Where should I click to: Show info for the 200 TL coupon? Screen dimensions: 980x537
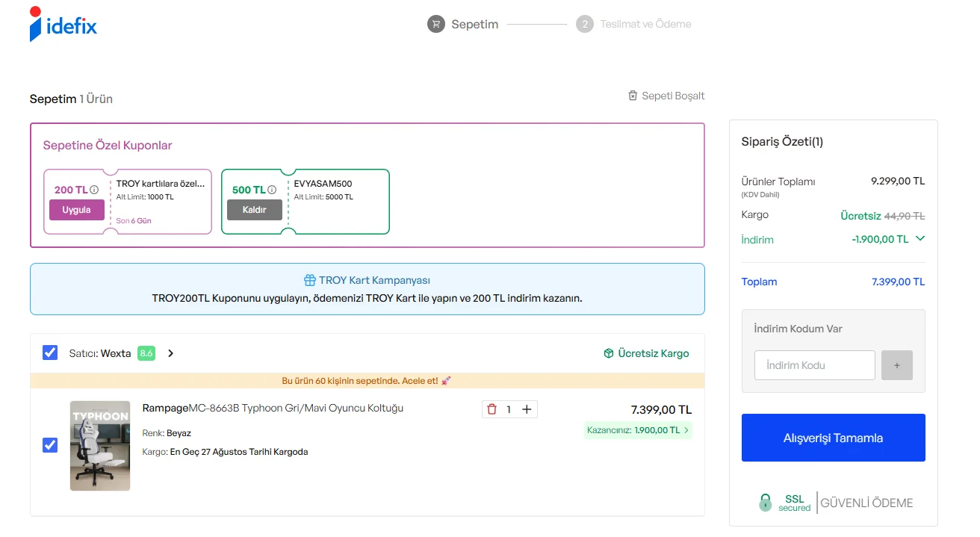tap(94, 190)
